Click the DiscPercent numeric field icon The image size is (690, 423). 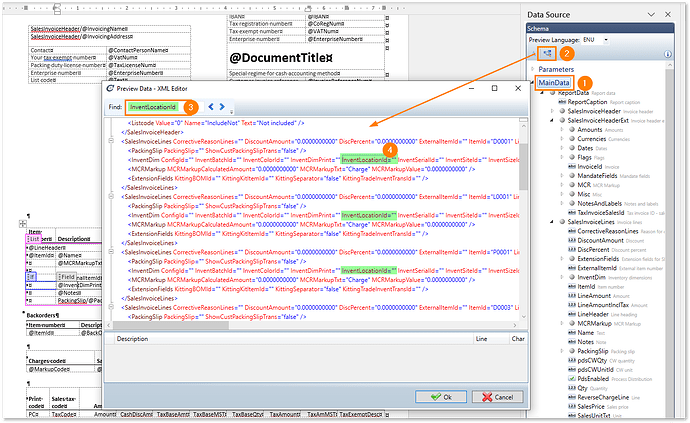click(572, 250)
